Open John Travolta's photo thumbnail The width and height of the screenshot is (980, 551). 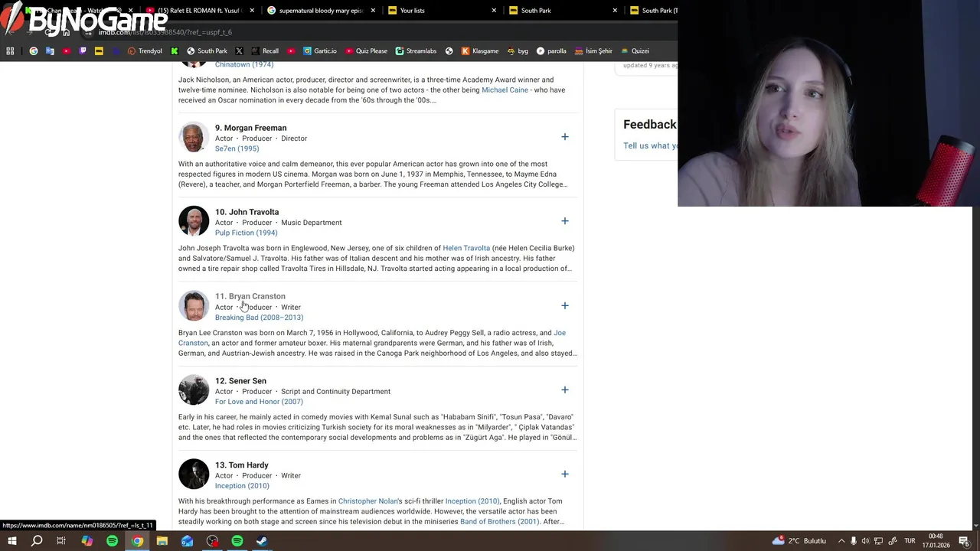(194, 221)
